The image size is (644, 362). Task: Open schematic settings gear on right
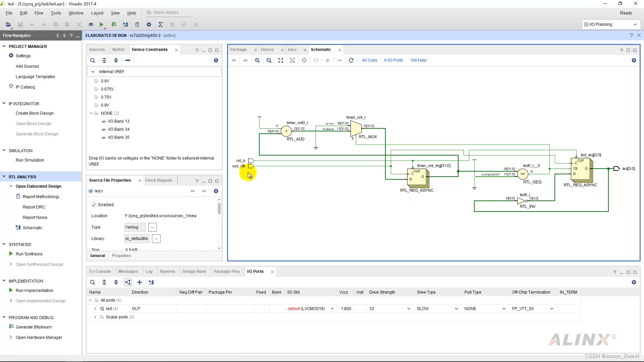point(634,60)
